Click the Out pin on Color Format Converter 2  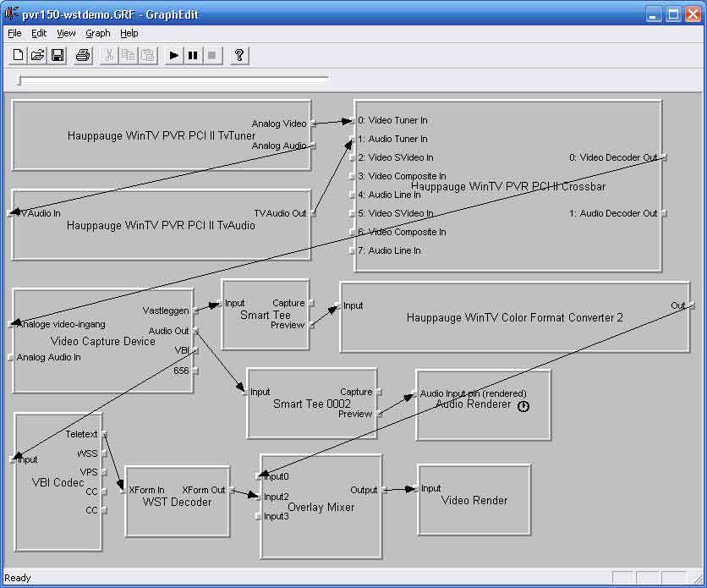point(692,305)
